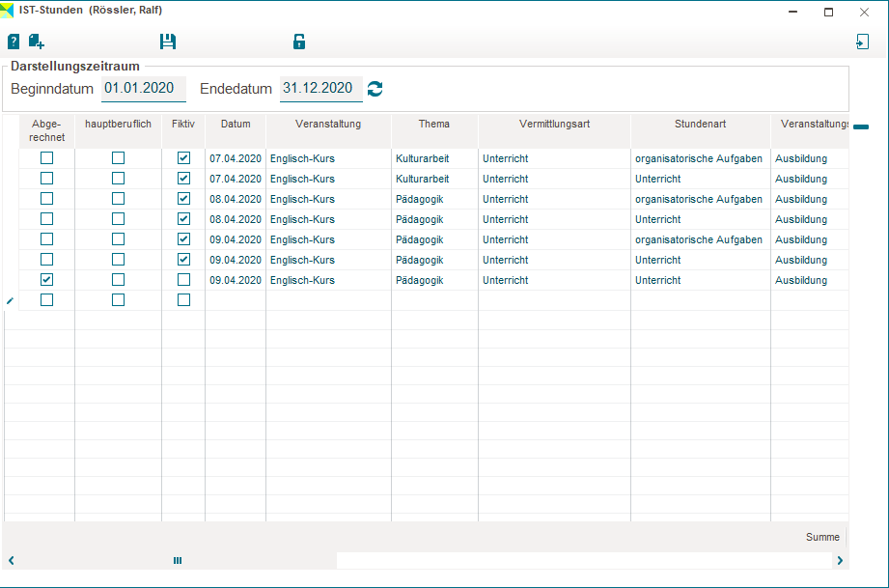The height and width of the screenshot is (588, 889).
Task: Add a new entry with plus icon
Action: click(37, 42)
